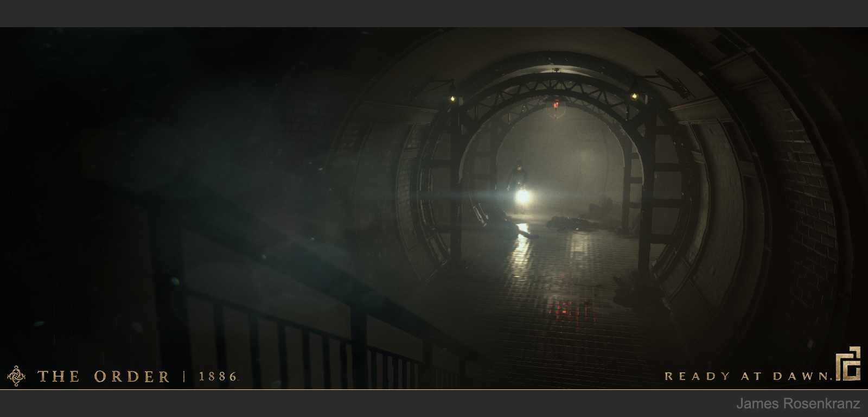Image resolution: width=868 pixels, height=417 pixels.
Task: Click the "1886" text in the title
Action: (x=218, y=376)
